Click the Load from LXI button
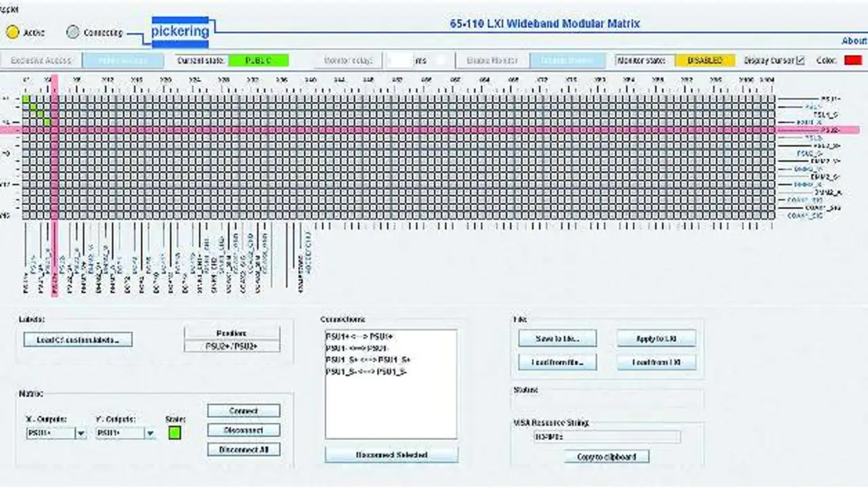This screenshot has height=488, width=868. [656, 362]
